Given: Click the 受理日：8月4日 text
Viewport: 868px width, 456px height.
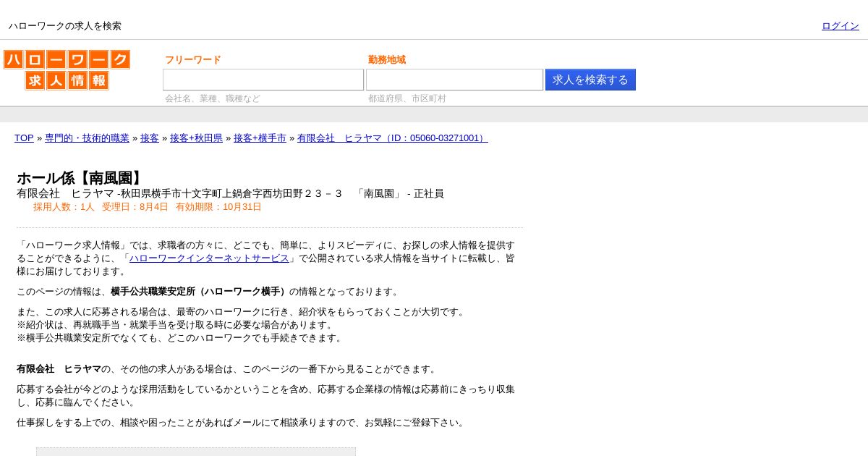Looking at the screenshot, I should click(135, 207).
